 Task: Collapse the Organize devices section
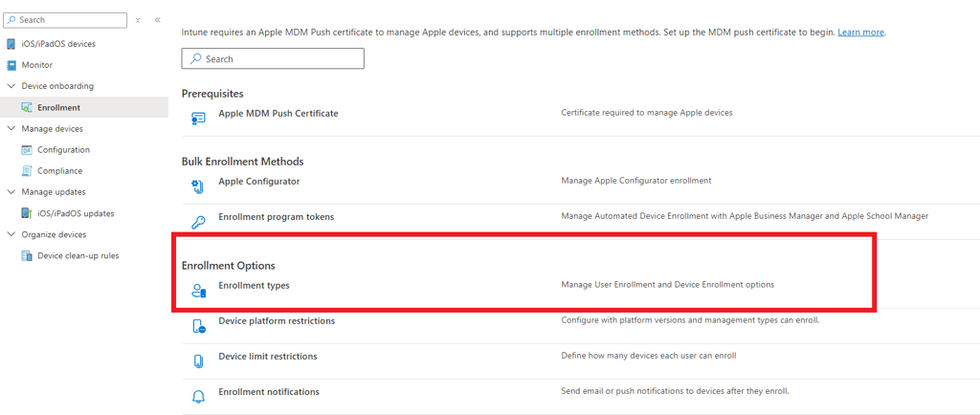[11, 234]
